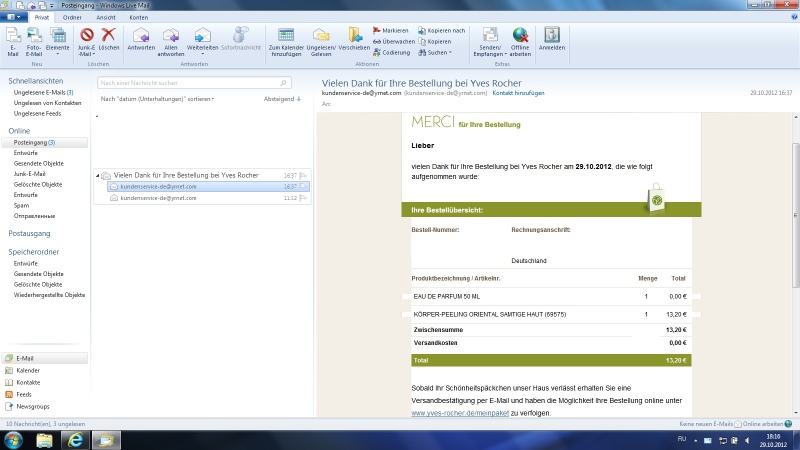Forward message with Weiterleiten
This screenshot has height=450, width=800.
point(202,42)
